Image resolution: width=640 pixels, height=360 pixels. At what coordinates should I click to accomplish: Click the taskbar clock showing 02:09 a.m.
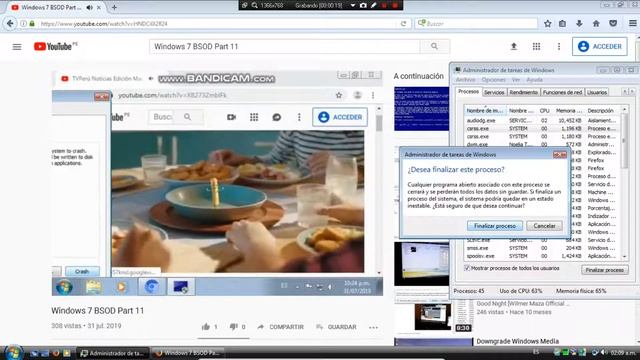[623, 352]
